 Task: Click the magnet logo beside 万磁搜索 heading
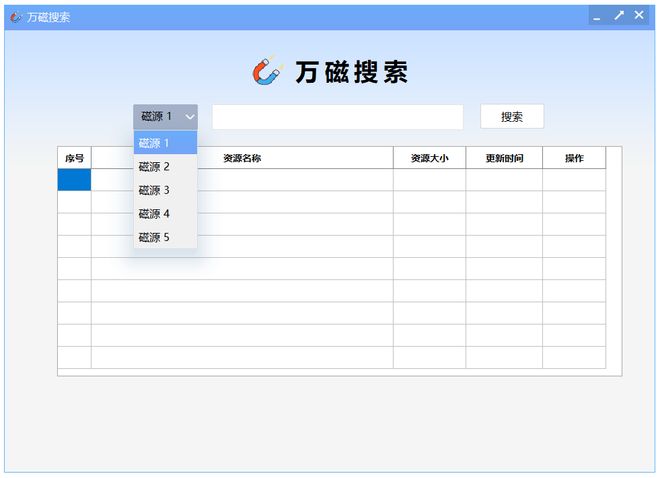tap(268, 70)
